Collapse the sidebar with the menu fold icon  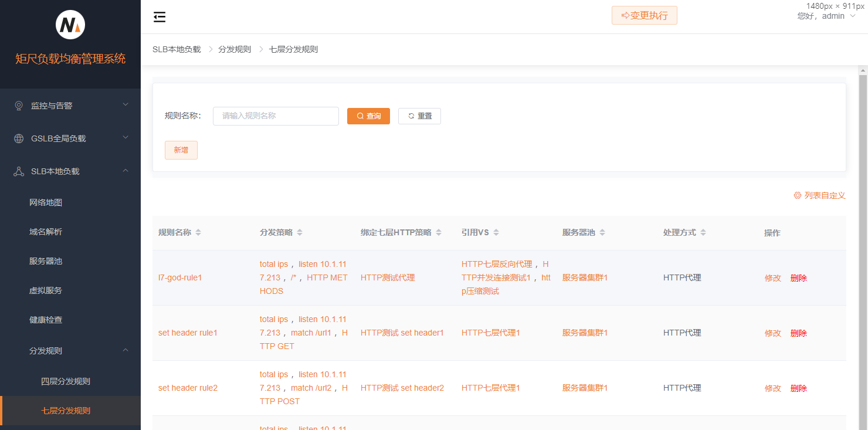[160, 17]
